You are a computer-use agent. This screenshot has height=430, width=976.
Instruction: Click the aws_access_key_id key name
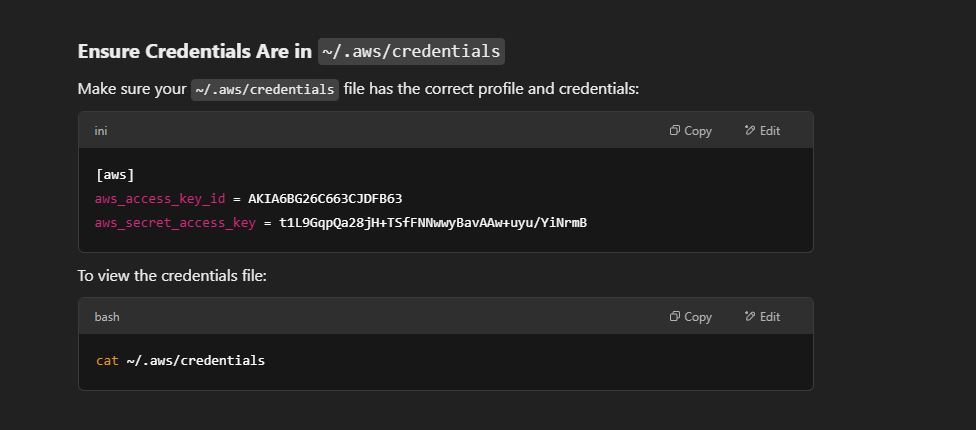(x=160, y=199)
